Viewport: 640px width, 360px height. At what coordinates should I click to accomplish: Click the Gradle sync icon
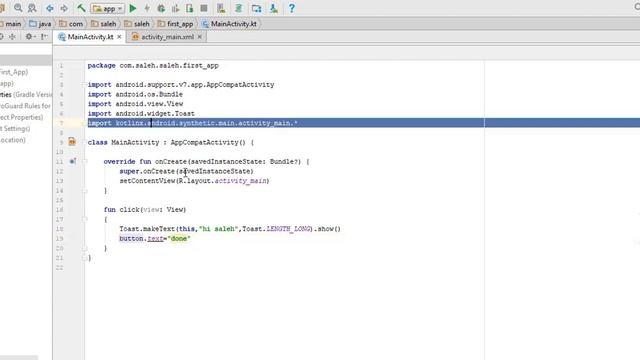pos(239,8)
